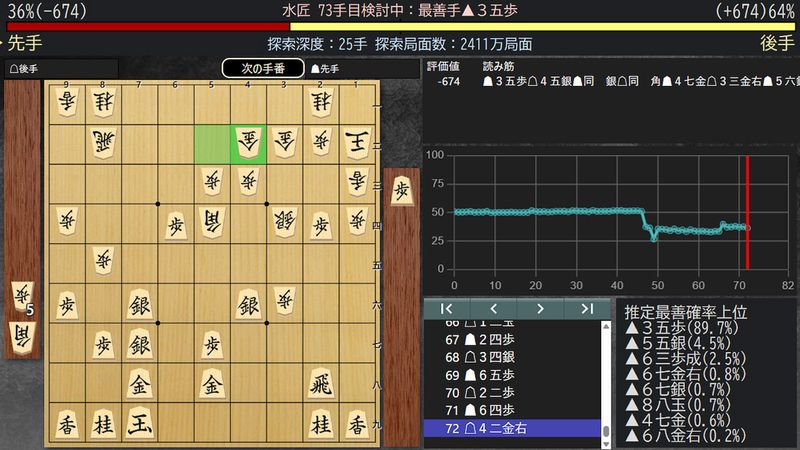Select the highlighted gold piece on 4二
This screenshot has height=450, width=800.
coord(248,144)
